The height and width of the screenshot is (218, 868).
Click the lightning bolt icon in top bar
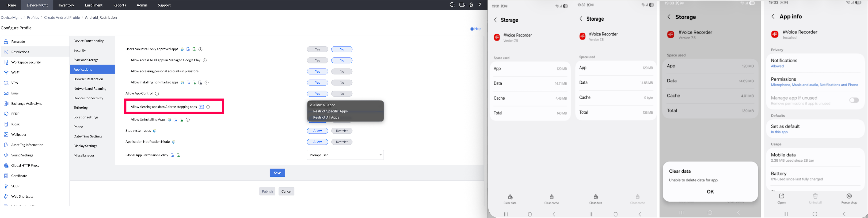click(480, 5)
